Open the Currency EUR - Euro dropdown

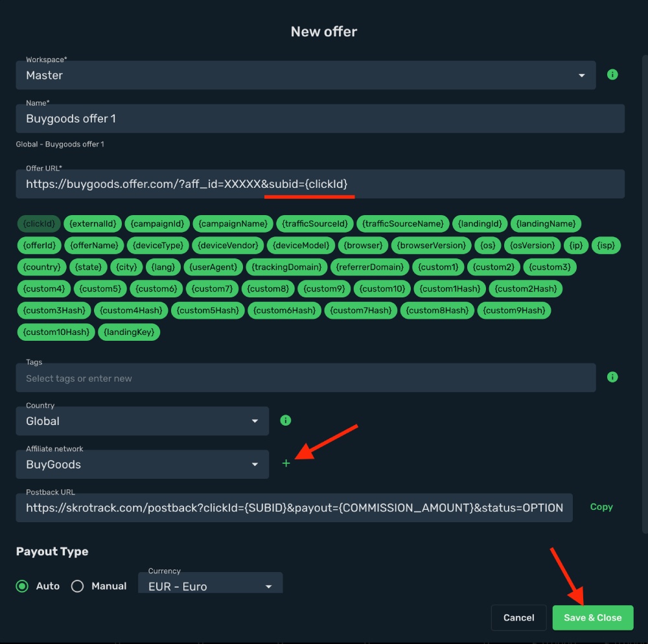(x=211, y=583)
